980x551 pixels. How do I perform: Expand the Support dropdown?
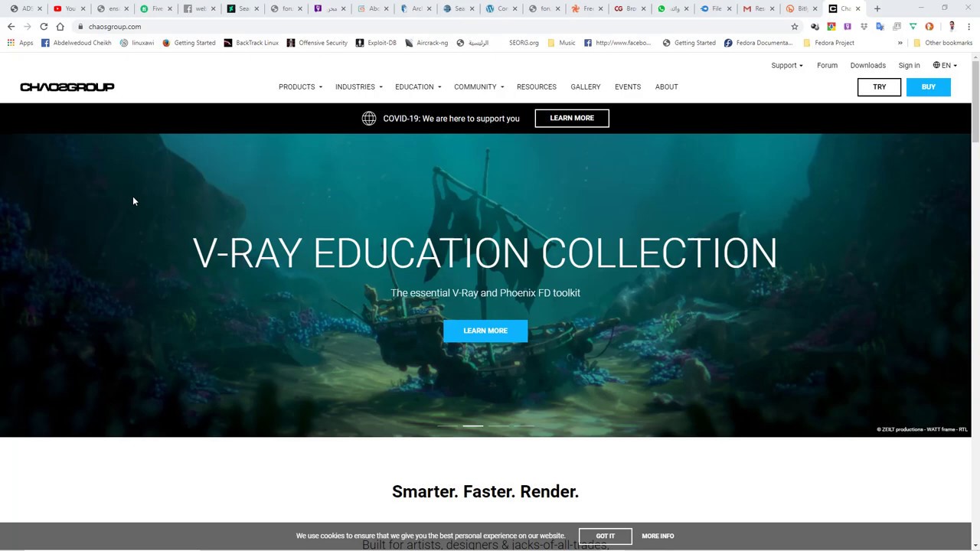pyautogui.click(x=787, y=66)
